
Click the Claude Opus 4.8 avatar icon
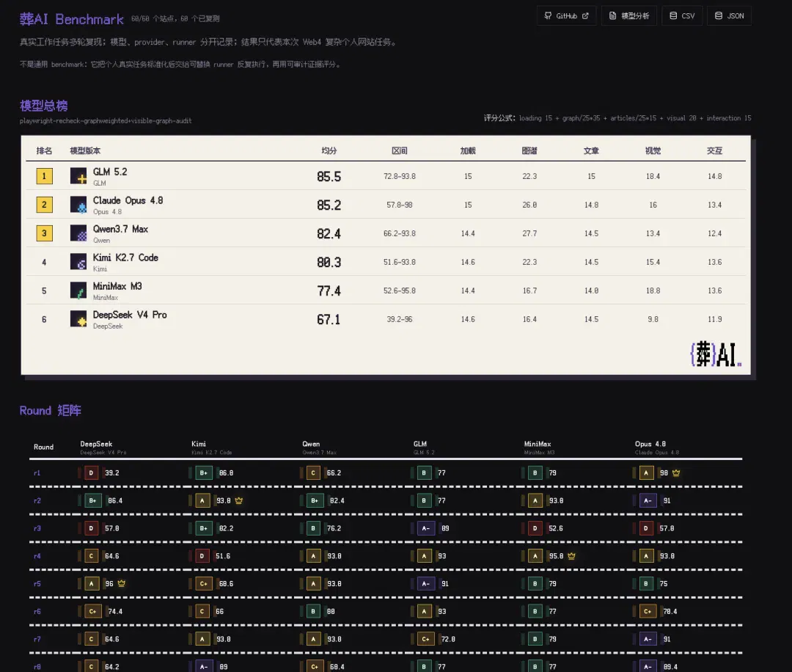click(78, 205)
